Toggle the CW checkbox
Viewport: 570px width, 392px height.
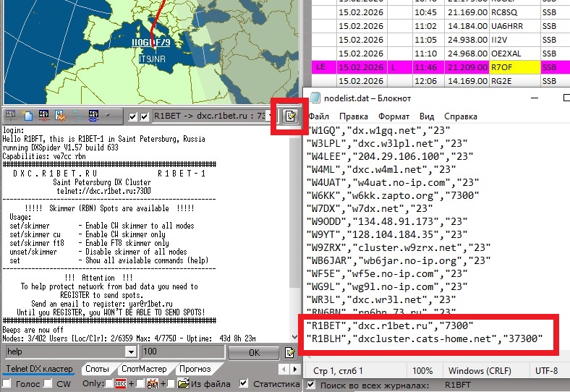tap(48, 384)
